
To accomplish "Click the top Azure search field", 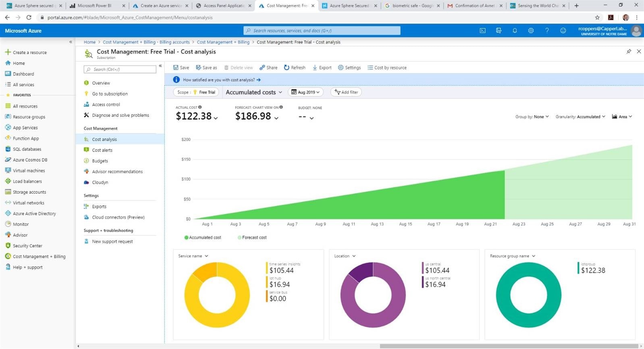I will pos(322,31).
